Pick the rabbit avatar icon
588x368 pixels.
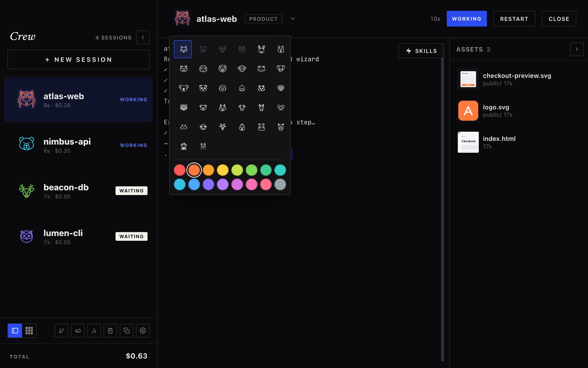(261, 49)
